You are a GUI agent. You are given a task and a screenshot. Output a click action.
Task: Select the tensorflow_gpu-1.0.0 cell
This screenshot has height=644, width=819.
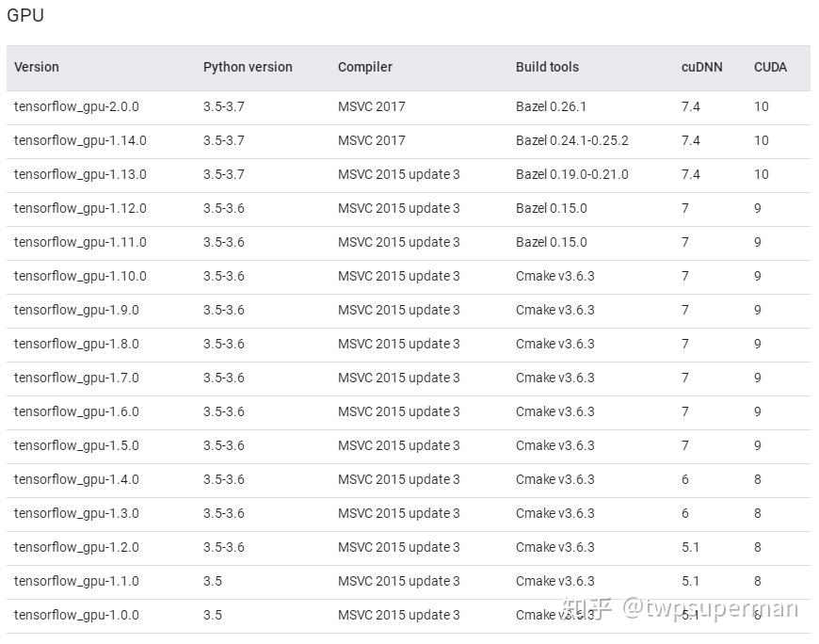76,617
